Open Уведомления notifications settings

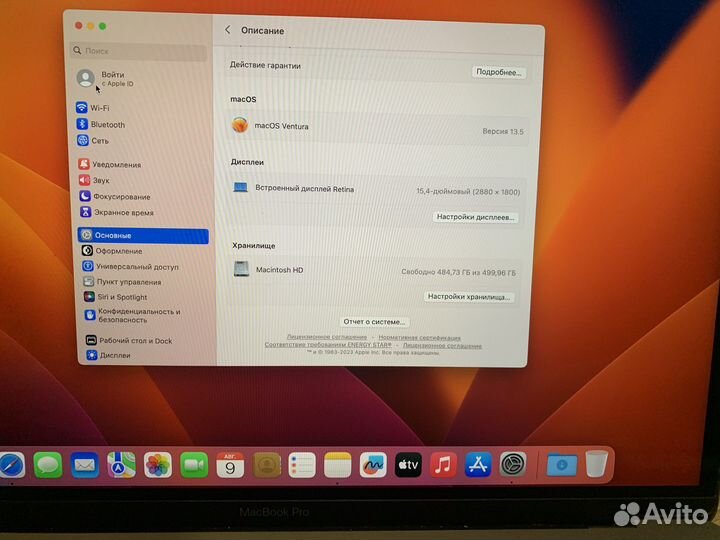pos(110,164)
